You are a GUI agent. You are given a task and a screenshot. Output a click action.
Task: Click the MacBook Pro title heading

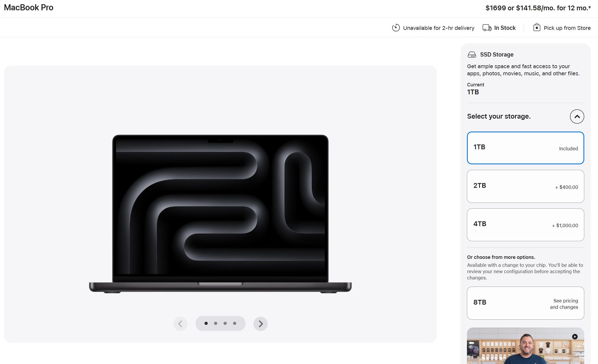pos(29,8)
